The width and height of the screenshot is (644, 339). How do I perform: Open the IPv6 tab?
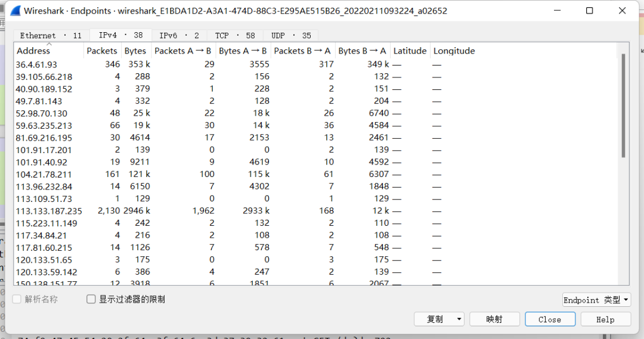[179, 36]
